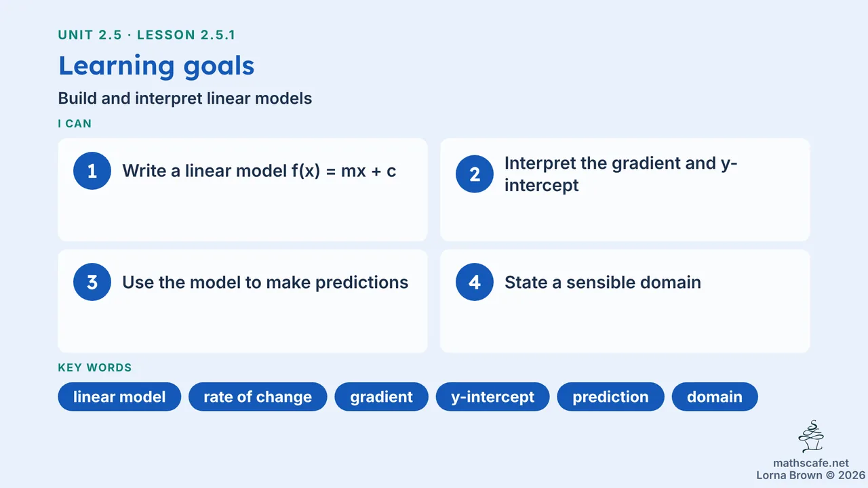This screenshot has height=488, width=868.
Task: Click the "Lorna Brown © 2026" copyright text
Action: coord(811,475)
